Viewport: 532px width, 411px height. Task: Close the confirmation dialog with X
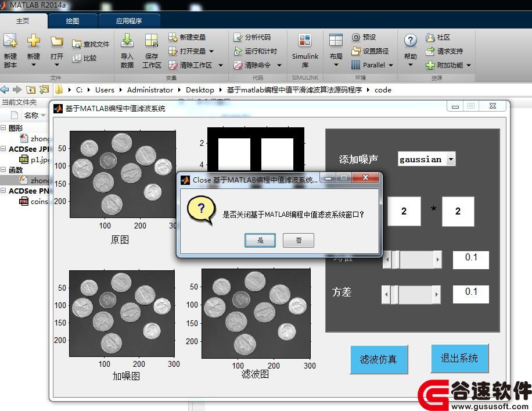pos(365,177)
